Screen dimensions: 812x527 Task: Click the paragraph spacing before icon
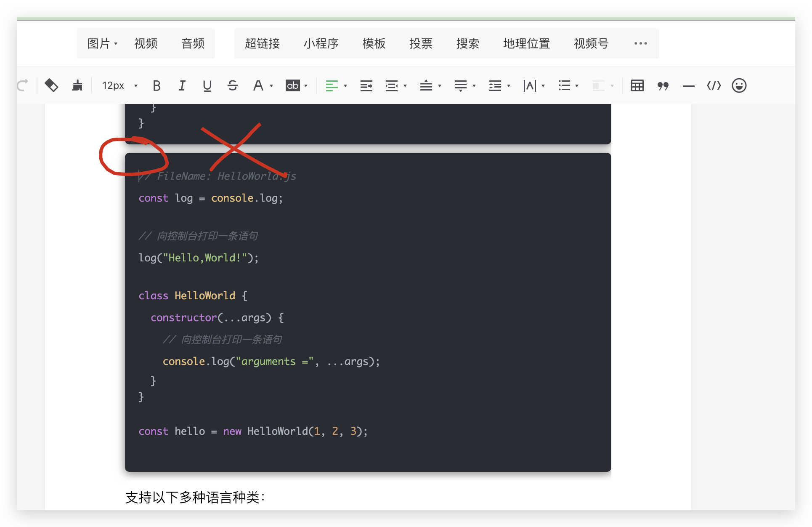point(426,86)
